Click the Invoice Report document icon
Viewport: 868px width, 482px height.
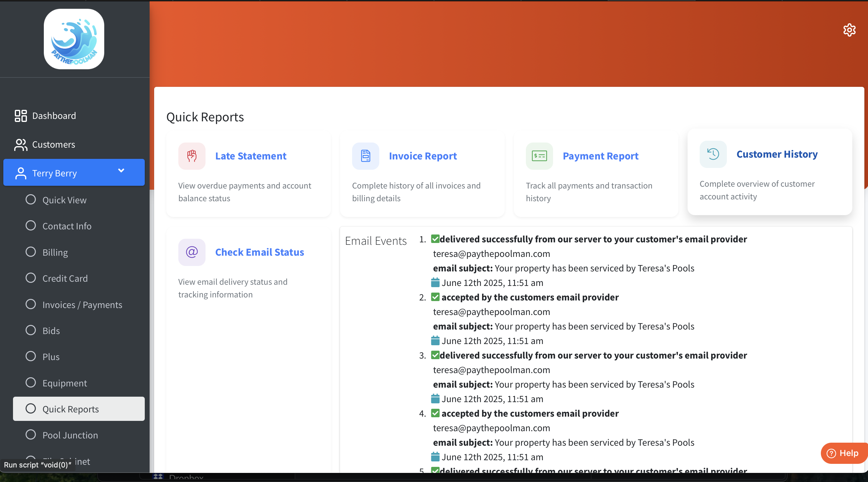pos(365,156)
